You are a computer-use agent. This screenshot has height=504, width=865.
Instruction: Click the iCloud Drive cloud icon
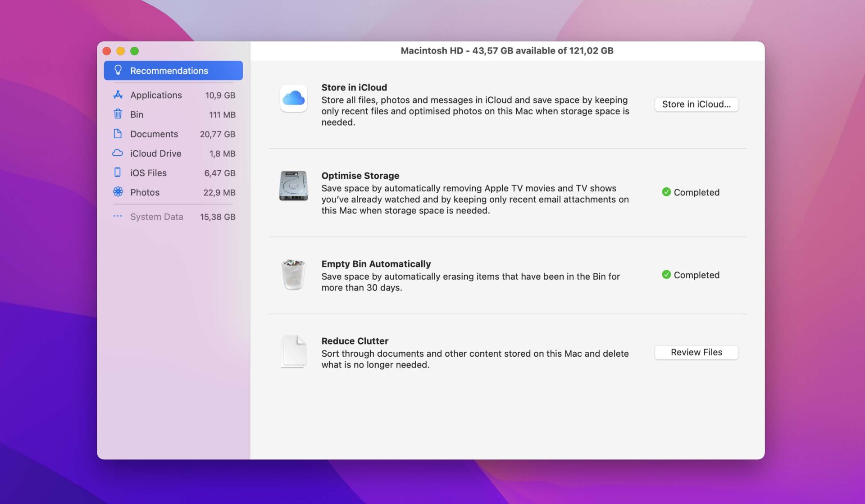pos(118,153)
